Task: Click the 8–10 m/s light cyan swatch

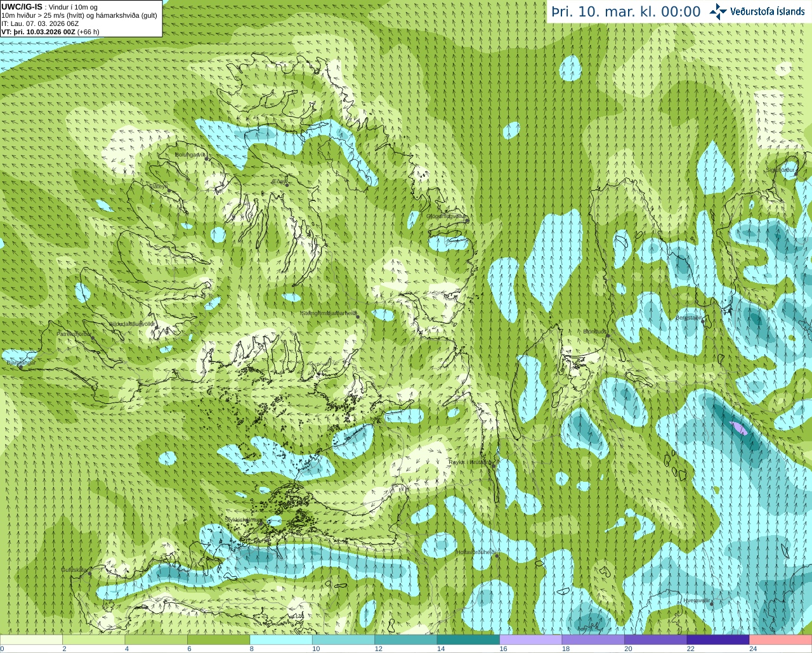Action: [281, 640]
